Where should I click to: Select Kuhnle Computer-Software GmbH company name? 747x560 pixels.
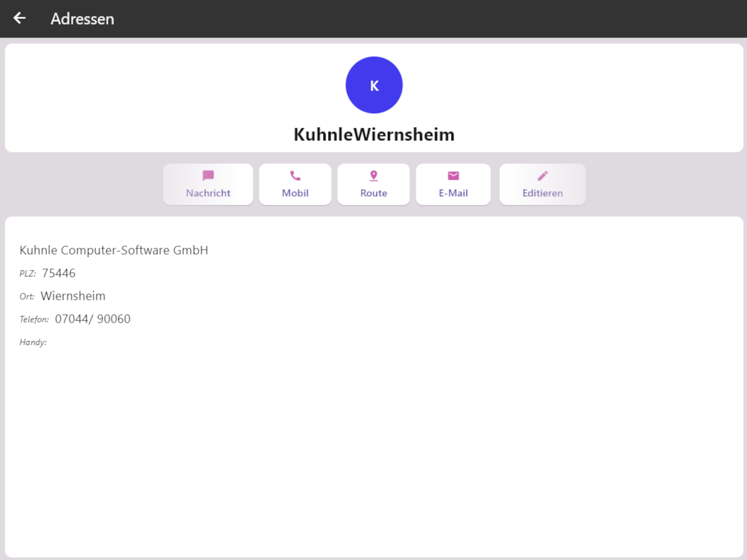pos(114,250)
